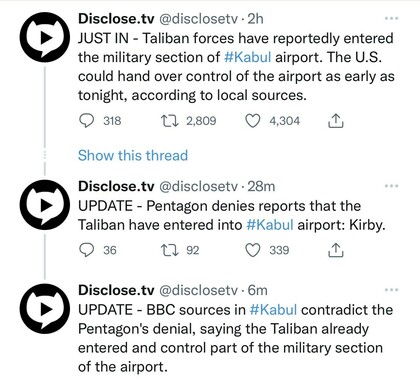This screenshot has height=380, width=420.
Task: Open Disclose.tv avatar on 28m tweet
Action: tap(45, 205)
